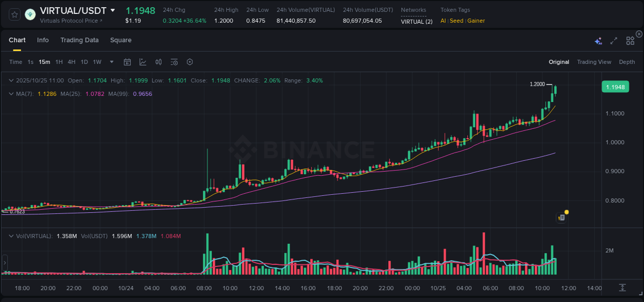Switch to Trading View chart mode

click(594, 62)
